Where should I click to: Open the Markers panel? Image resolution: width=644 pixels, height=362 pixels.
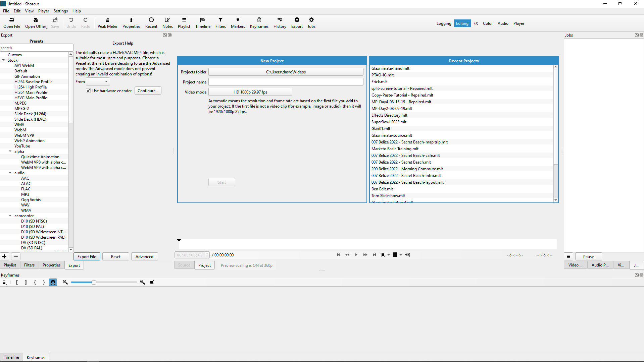pyautogui.click(x=238, y=23)
